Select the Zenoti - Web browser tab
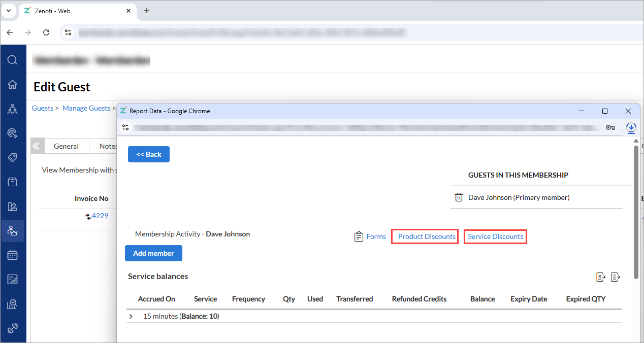The image size is (644, 343). pyautogui.click(x=76, y=11)
